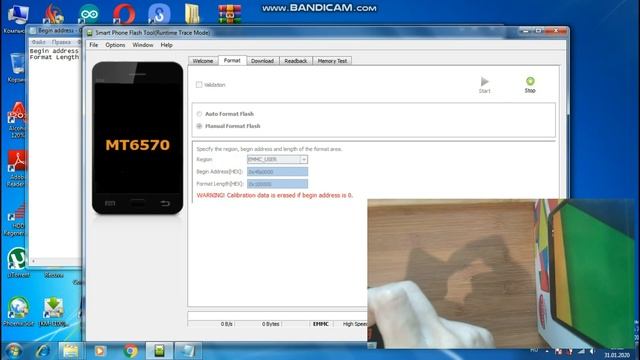Expand the Region dropdown list

click(x=304, y=160)
